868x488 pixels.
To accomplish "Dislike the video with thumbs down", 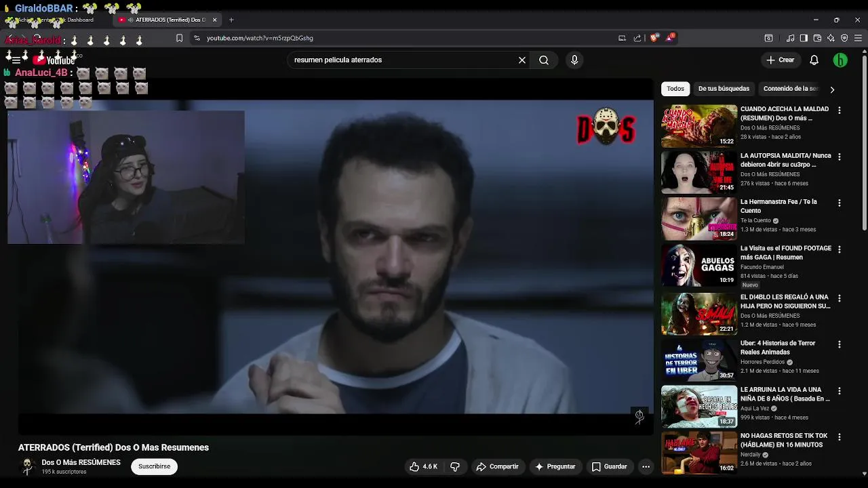I will pos(455,466).
